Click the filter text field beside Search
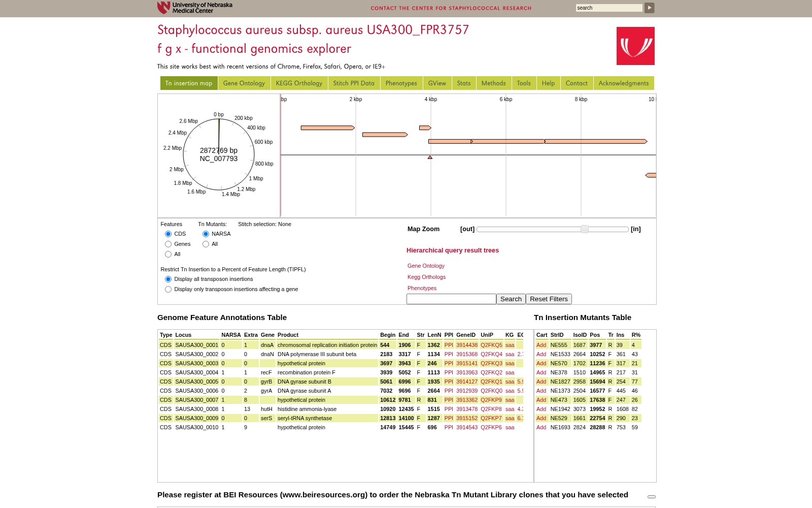The height and width of the screenshot is (508, 812). (x=451, y=299)
